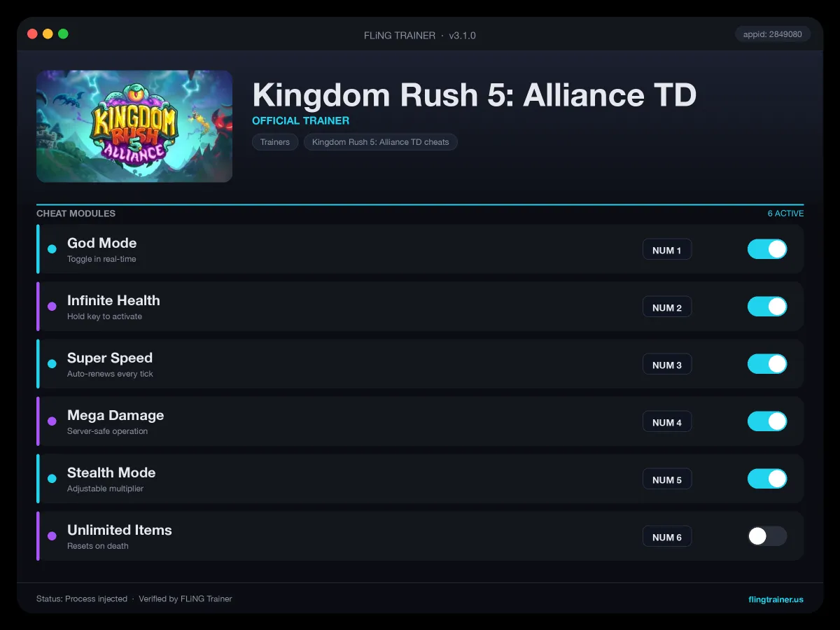Click the purple dot beside Infinite Health
The image size is (840, 630).
click(52, 307)
